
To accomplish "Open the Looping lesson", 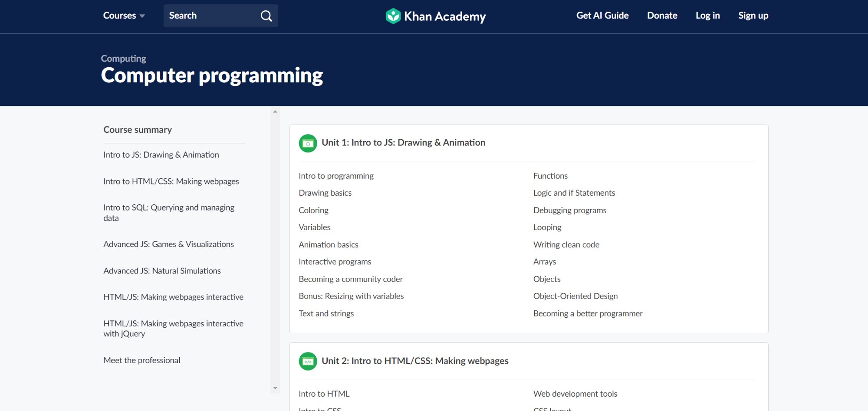I will click(547, 227).
